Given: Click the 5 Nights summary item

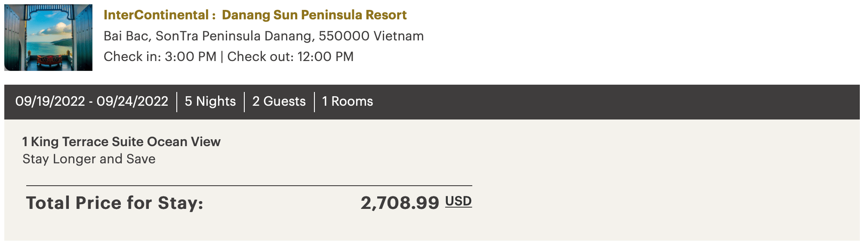Looking at the screenshot, I should tap(210, 101).
